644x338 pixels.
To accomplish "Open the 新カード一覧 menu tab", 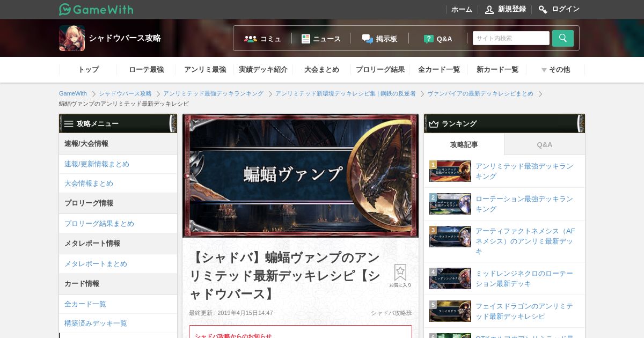I will pos(497,70).
